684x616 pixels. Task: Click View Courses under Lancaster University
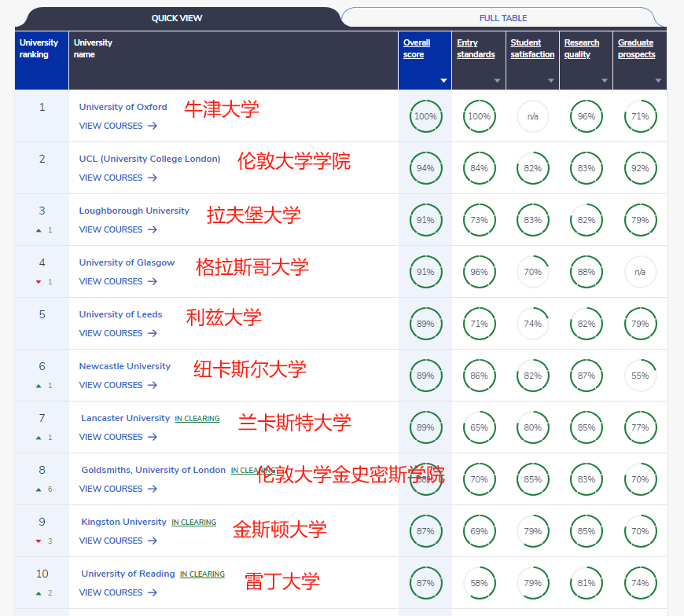(118, 437)
